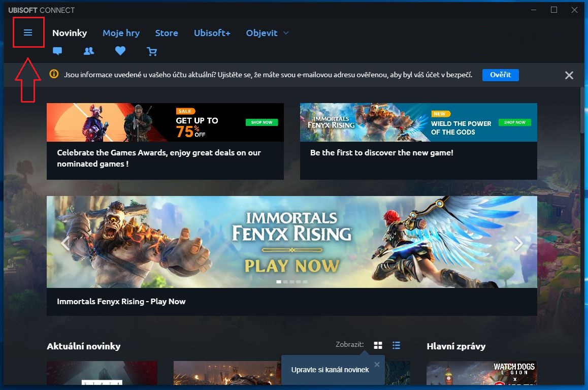Minimize the Ubisoft Connect window
Viewport: 588px width, 390px height.
[534, 10]
